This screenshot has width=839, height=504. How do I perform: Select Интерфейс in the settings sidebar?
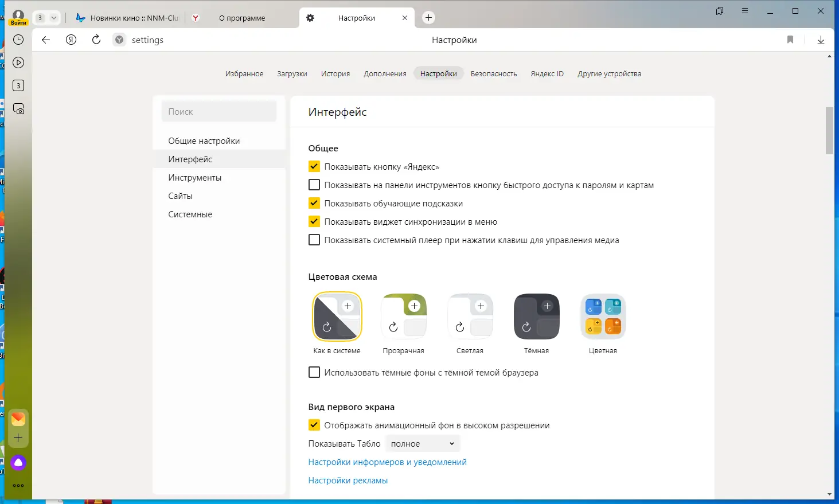pyautogui.click(x=219, y=159)
